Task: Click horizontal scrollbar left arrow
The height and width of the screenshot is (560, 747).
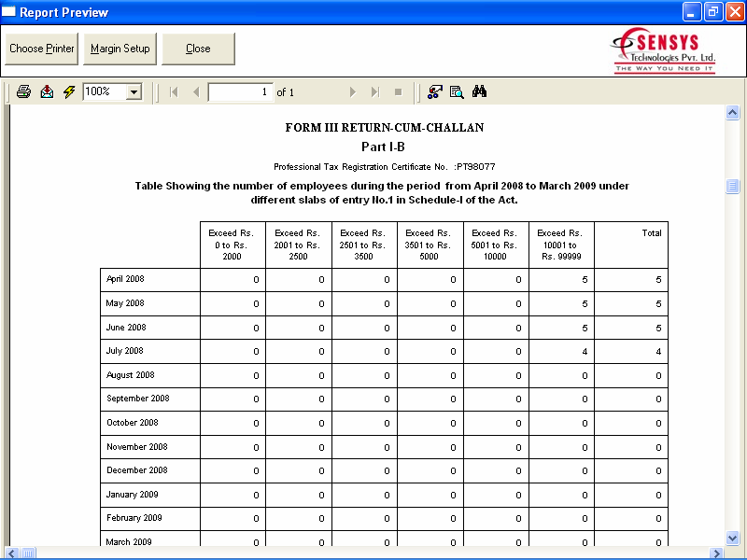Action: point(11,553)
